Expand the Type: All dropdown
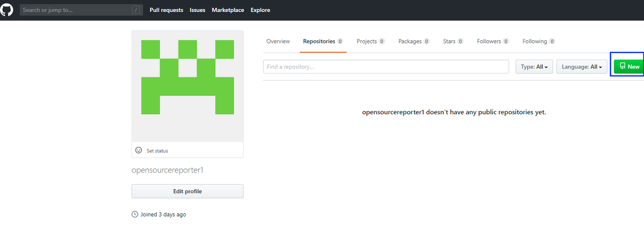Viewport: 644px width, 234px height. coord(534,66)
